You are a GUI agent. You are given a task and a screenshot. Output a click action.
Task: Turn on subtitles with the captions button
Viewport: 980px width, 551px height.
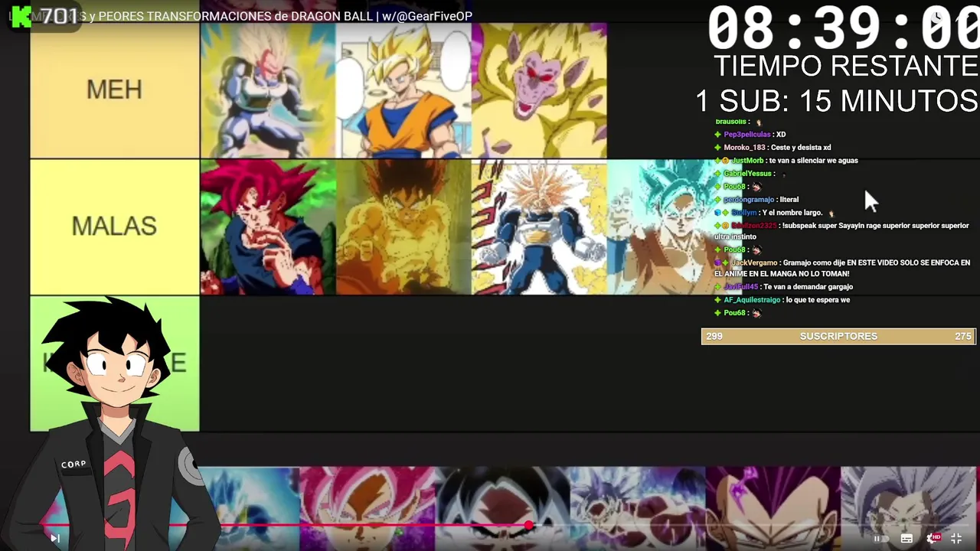(906, 539)
